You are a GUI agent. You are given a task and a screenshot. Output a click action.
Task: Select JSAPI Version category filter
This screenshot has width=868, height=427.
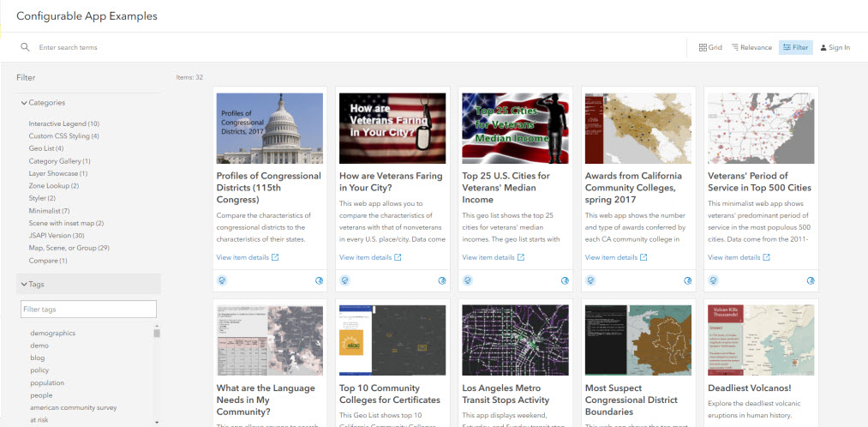[x=57, y=236]
